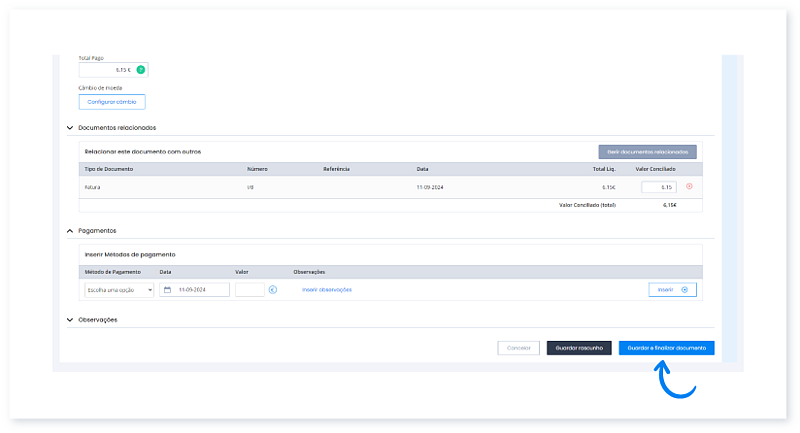800x433 pixels.
Task: Click Guardar e finalizar documento
Action: click(x=666, y=348)
